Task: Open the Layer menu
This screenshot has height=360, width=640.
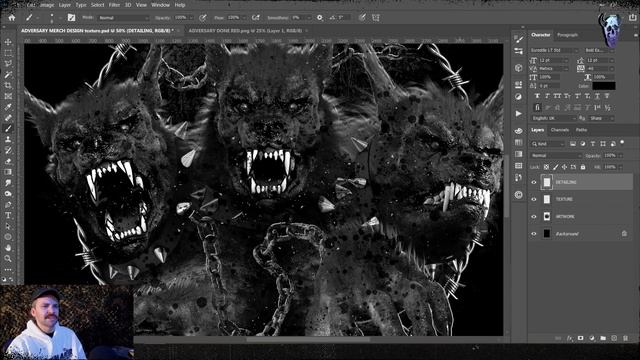Action: (65, 5)
